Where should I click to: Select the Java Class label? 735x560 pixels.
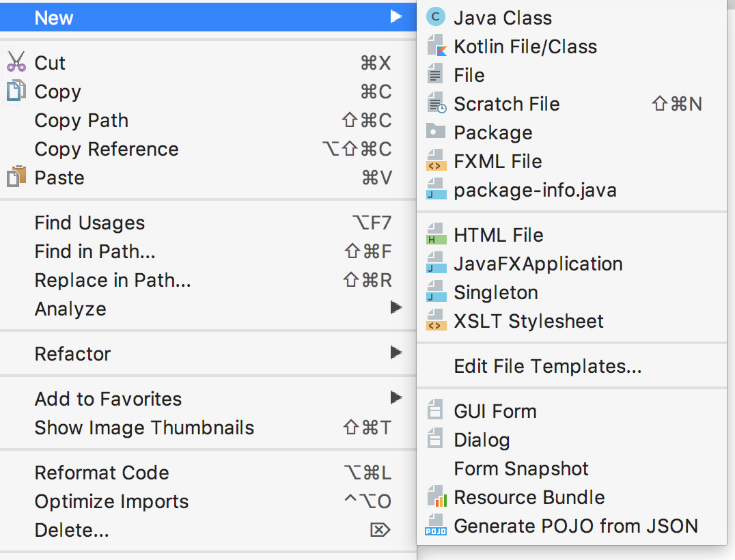503,18
